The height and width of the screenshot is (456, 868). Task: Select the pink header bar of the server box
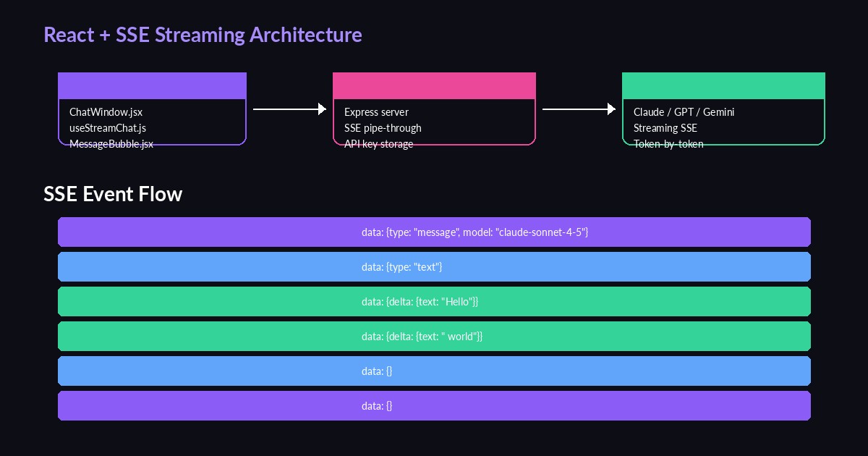point(434,85)
